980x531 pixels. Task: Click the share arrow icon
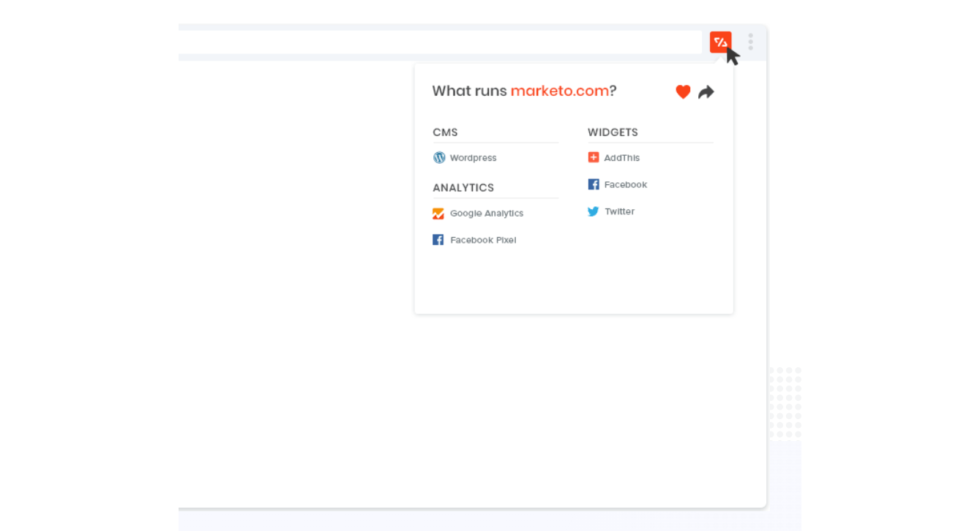click(706, 91)
